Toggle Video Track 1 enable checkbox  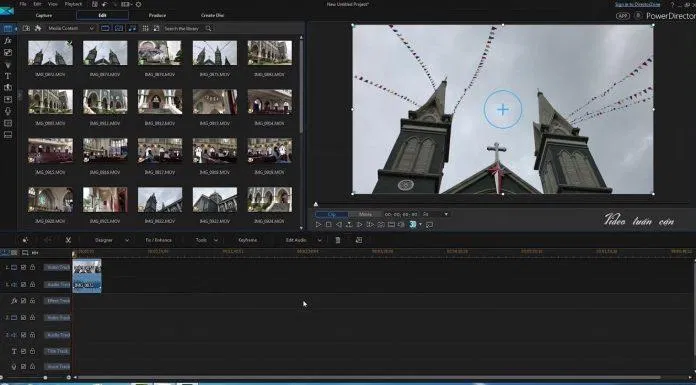[x=23, y=267]
